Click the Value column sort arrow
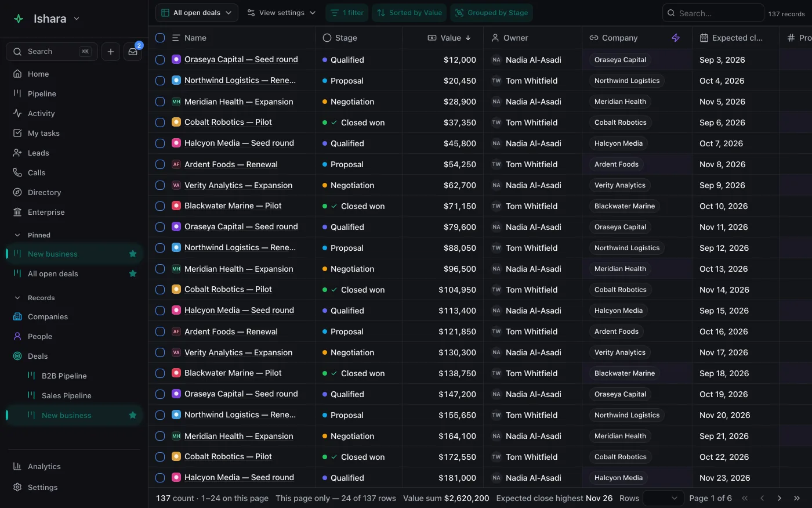 (x=468, y=38)
